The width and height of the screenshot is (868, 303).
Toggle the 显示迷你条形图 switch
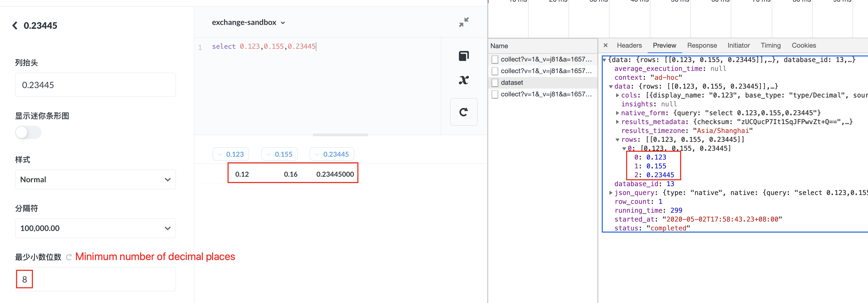coord(28,132)
